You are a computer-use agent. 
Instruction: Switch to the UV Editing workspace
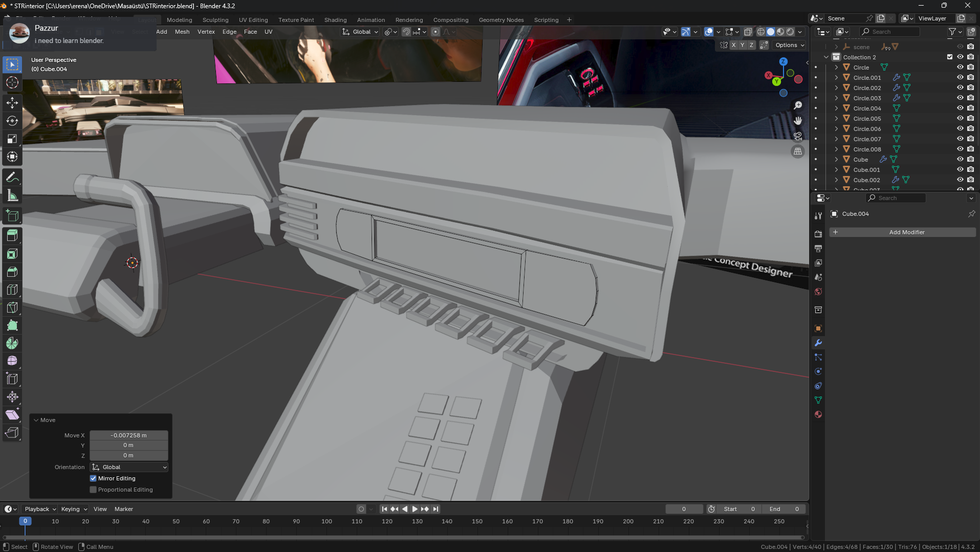pos(253,20)
